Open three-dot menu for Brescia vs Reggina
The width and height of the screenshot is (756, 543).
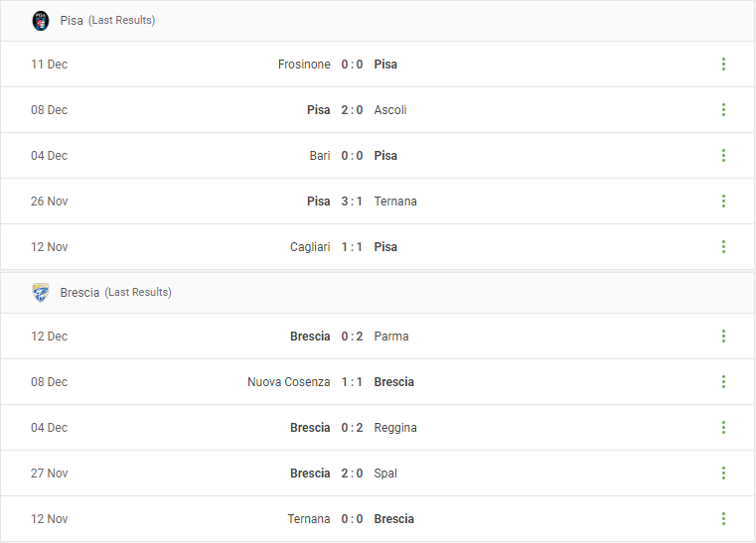pyautogui.click(x=723, y=428)
